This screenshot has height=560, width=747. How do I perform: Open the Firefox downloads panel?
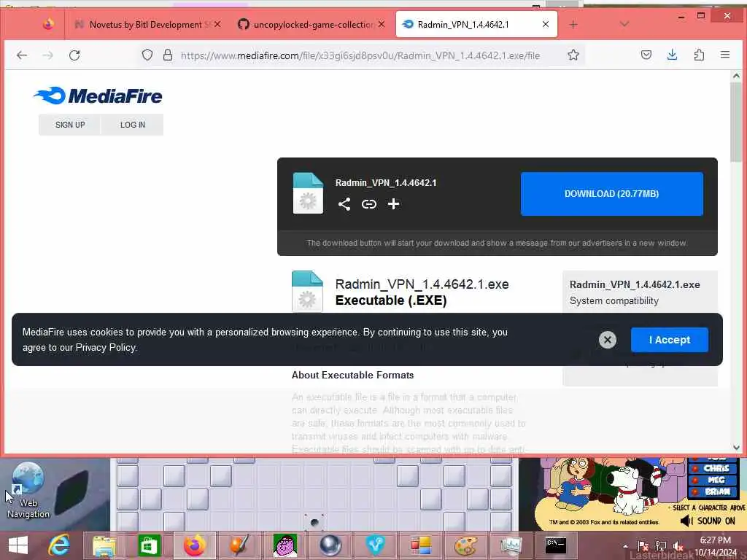pyautogui.click(x=672, y=55)
